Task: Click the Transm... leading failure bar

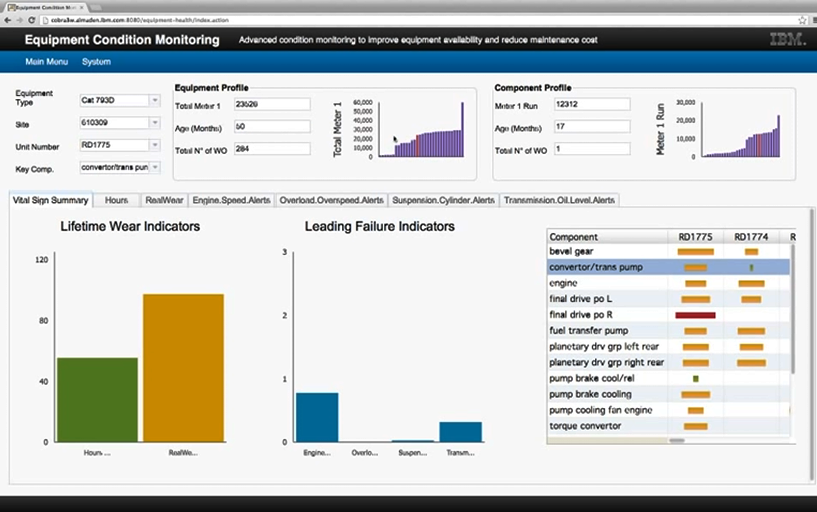Action: click(x=461, y=432)
